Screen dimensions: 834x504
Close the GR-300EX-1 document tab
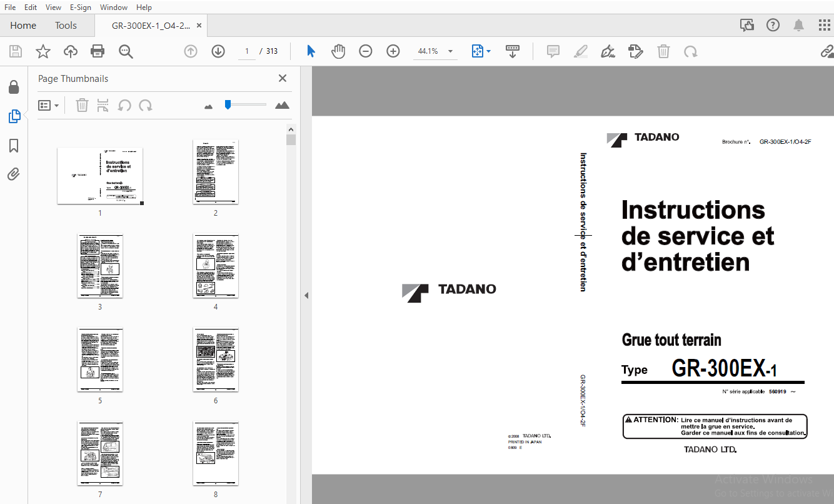coord(199,26)
